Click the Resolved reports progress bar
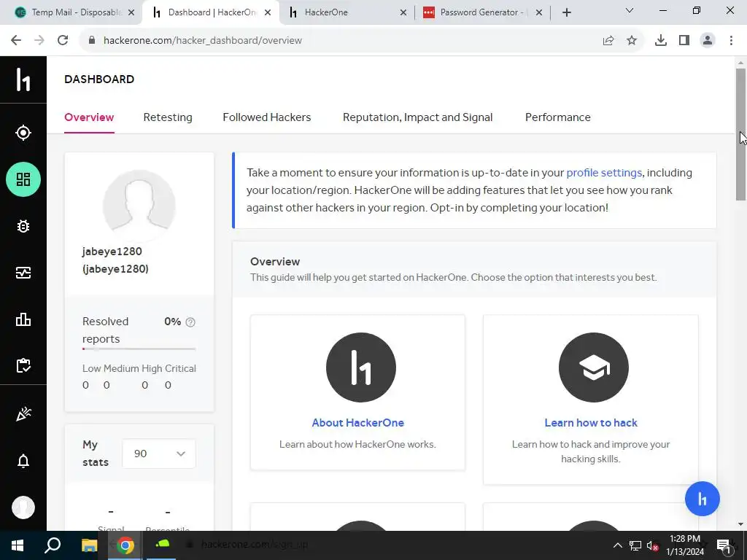This screenshot has height=560, width=747. (x=139, y=349)
